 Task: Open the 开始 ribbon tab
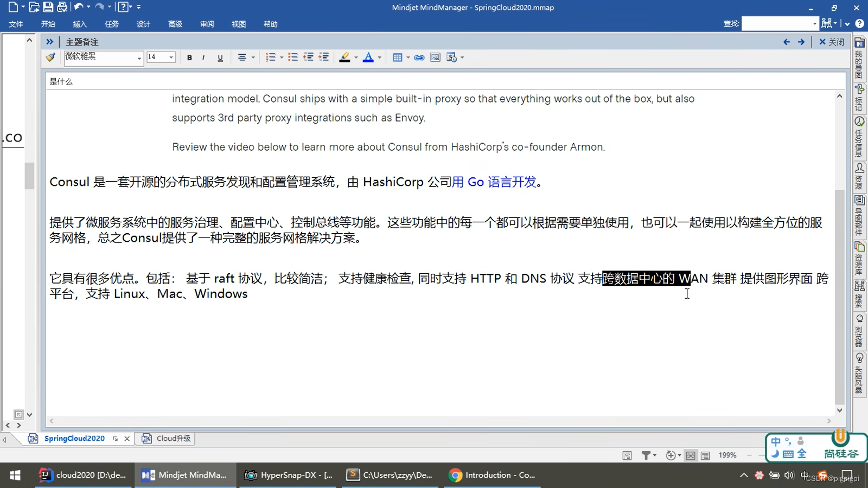[x=48, y=24]
